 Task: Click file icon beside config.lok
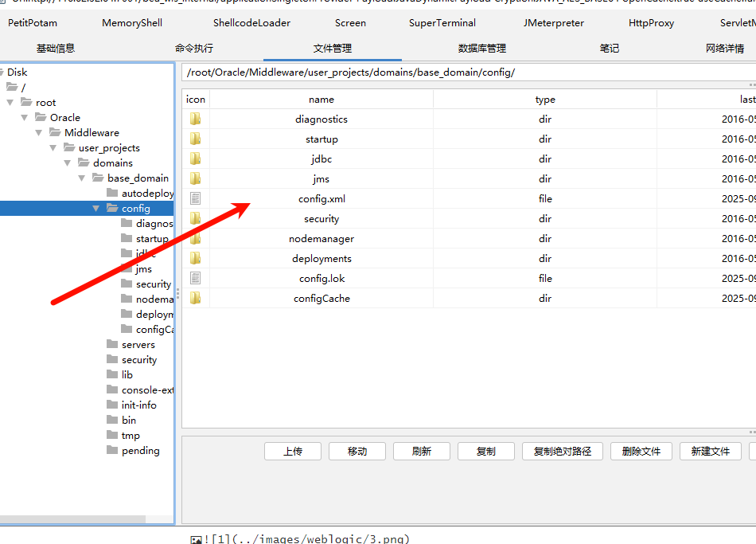[x=195, y=279]
